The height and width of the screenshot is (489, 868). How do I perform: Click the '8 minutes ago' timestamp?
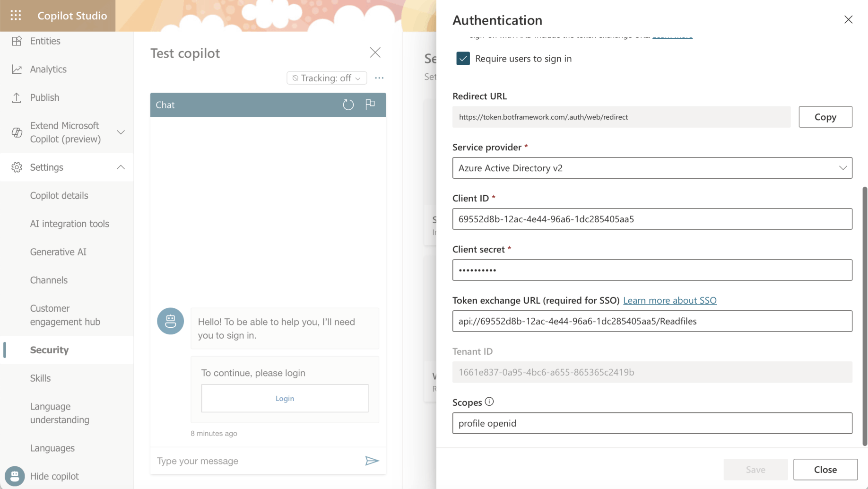(x=214, y=433)
